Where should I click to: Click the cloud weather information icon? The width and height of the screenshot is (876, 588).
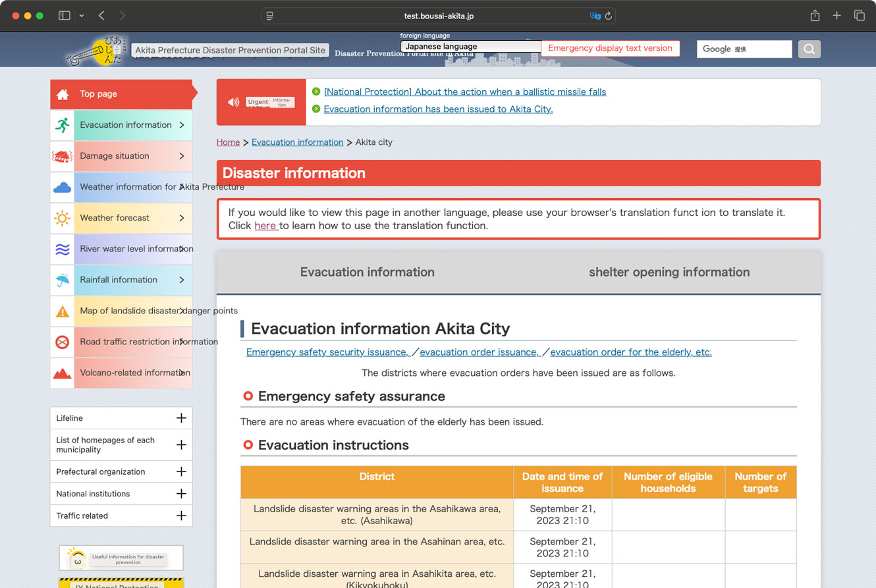click(62, 188)
